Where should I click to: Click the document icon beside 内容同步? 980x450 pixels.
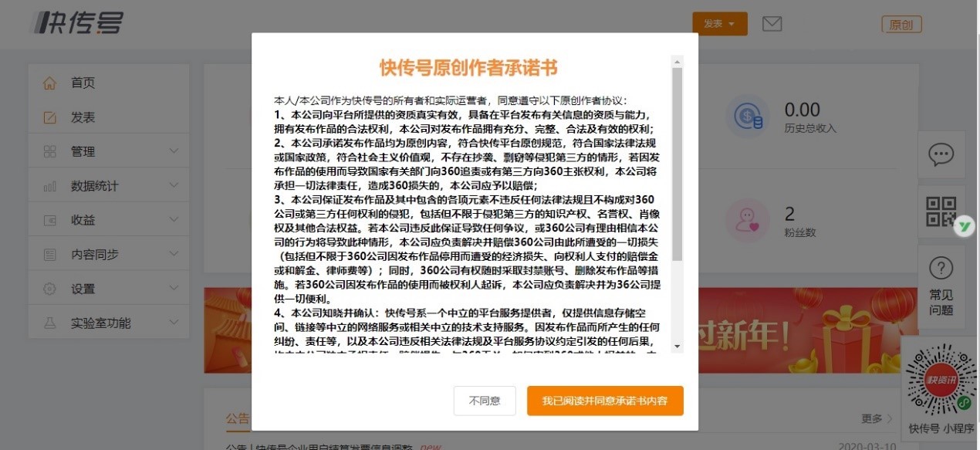coord(50,255)
